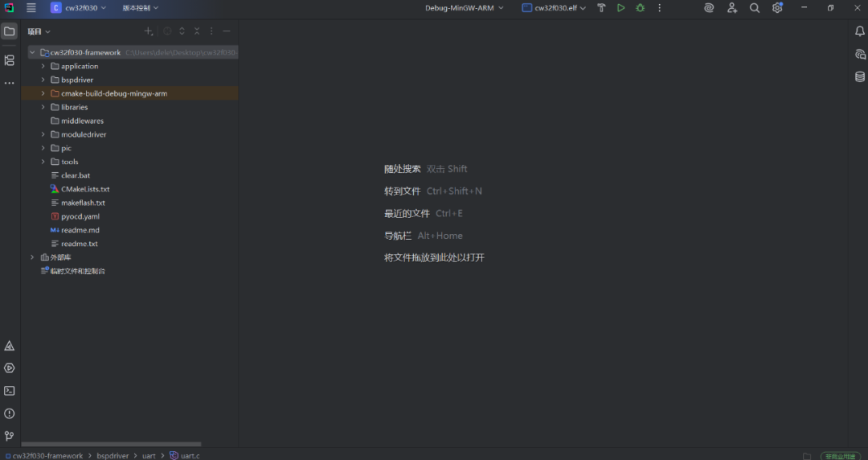The width and height of the screenshot is (868, 460).
Task: Hide the project panel
Action: pos(227,31)
